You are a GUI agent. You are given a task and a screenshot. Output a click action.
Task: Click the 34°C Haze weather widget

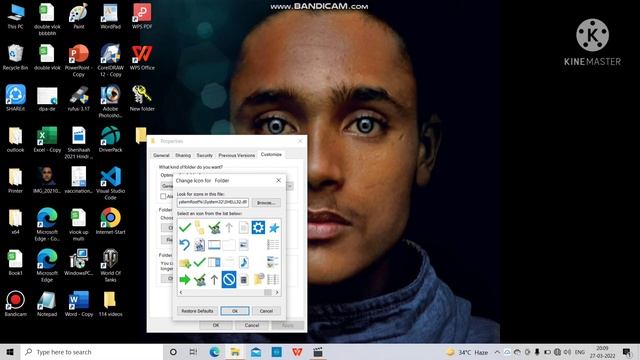click(x=467, y=352)
